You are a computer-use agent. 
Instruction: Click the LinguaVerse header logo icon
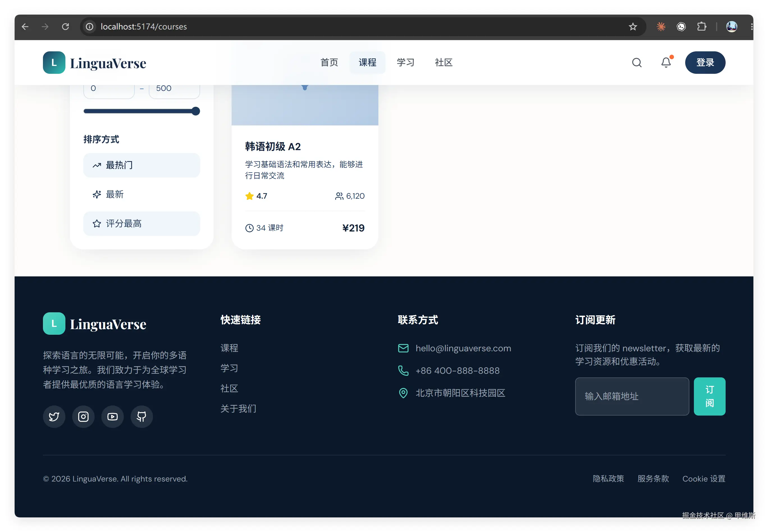pyautogui.click(x=54, y=63)
